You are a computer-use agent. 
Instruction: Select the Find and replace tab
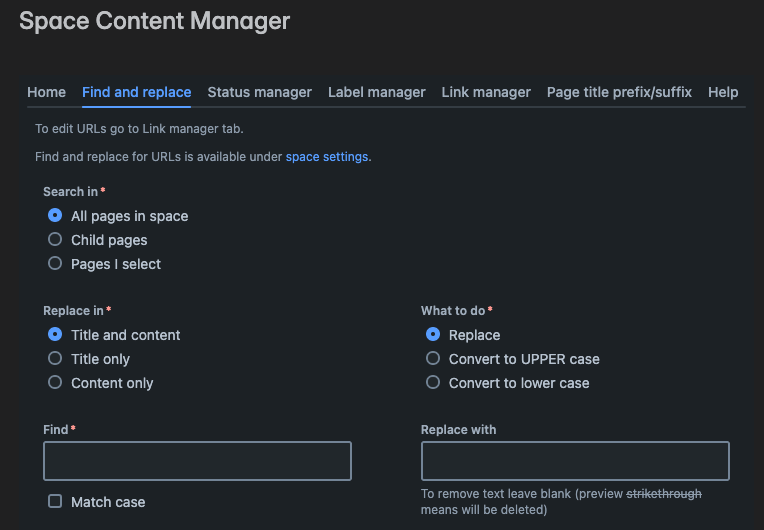coord(136,92)
